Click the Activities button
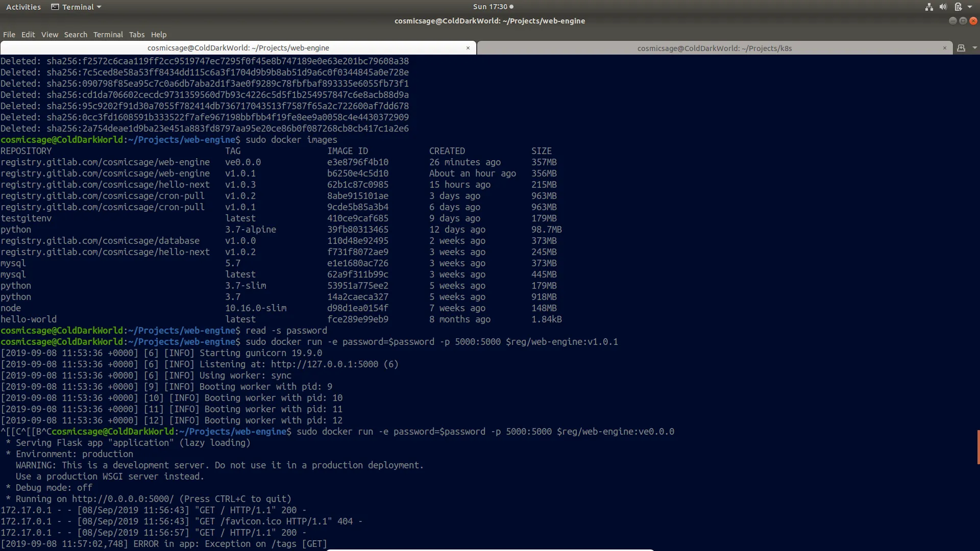 pos(23,7)
